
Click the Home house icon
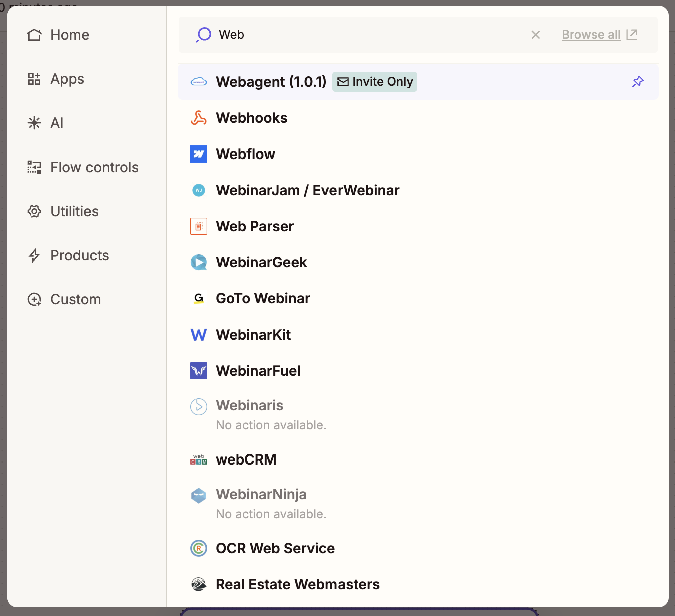[x=34, y=35]
